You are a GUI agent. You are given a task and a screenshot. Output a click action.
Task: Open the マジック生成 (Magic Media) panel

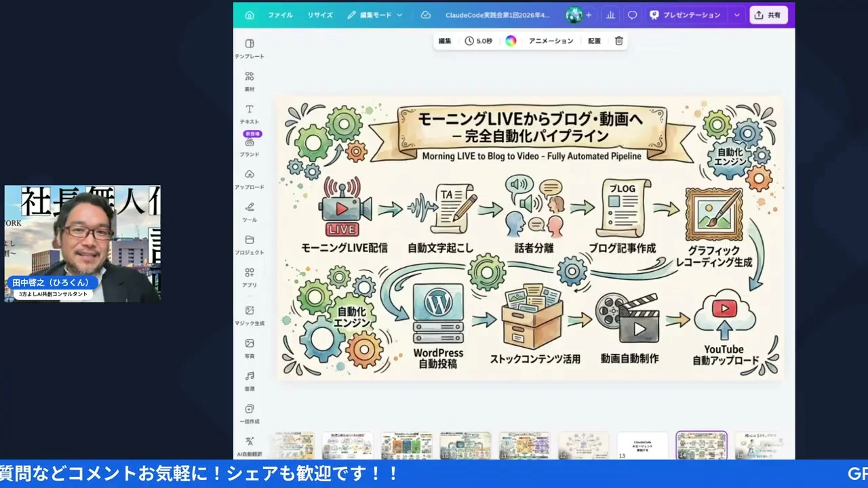[249, 314]
